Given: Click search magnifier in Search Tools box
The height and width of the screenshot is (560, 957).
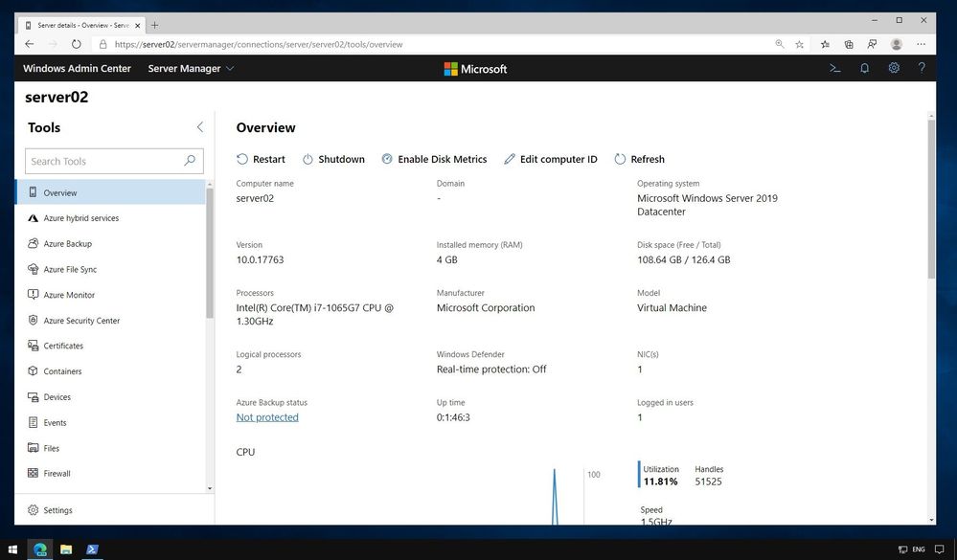Looking at the screenshot, I should click(190, 161).
